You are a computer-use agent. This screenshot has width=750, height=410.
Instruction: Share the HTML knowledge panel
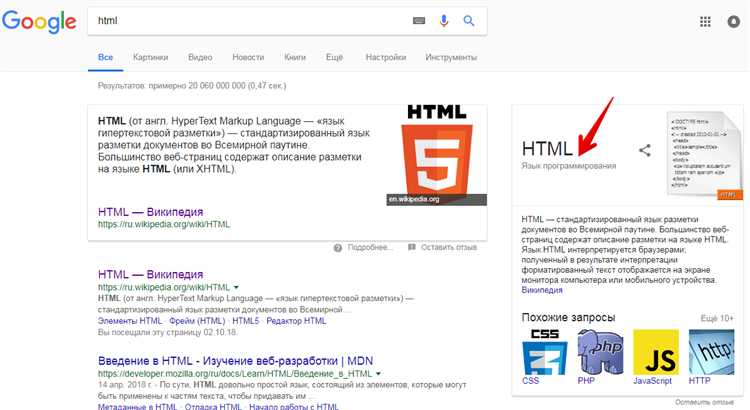click(645, 150)
